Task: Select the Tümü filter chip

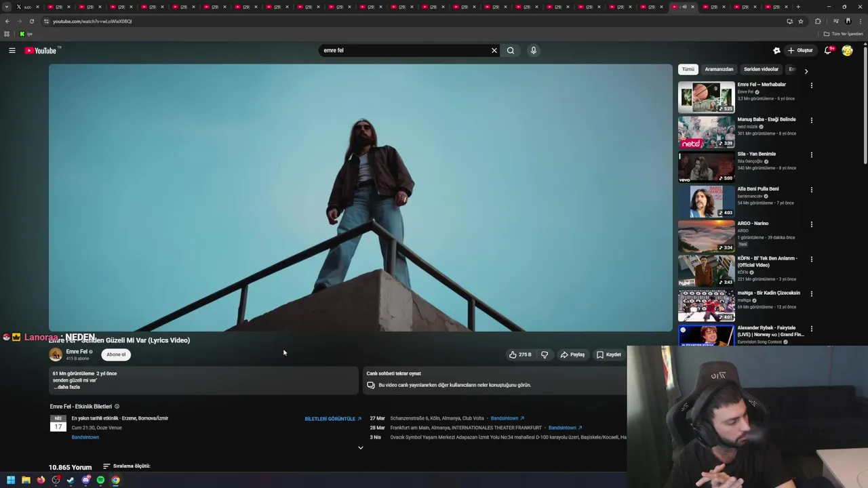Action: (x=688, y=69)
